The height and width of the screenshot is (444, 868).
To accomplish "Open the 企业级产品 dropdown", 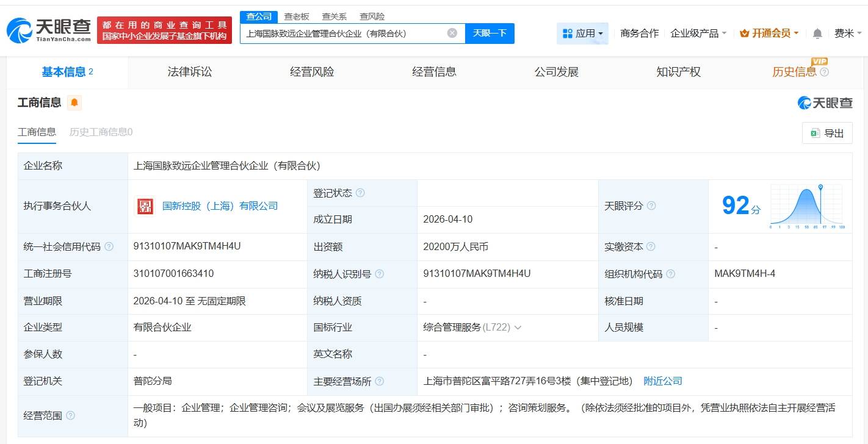I will pyautogui.click(x=698, y=34).
